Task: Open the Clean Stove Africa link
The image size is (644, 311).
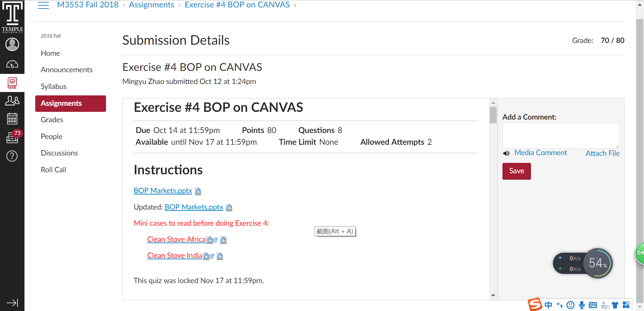Action: coord(176,239)
